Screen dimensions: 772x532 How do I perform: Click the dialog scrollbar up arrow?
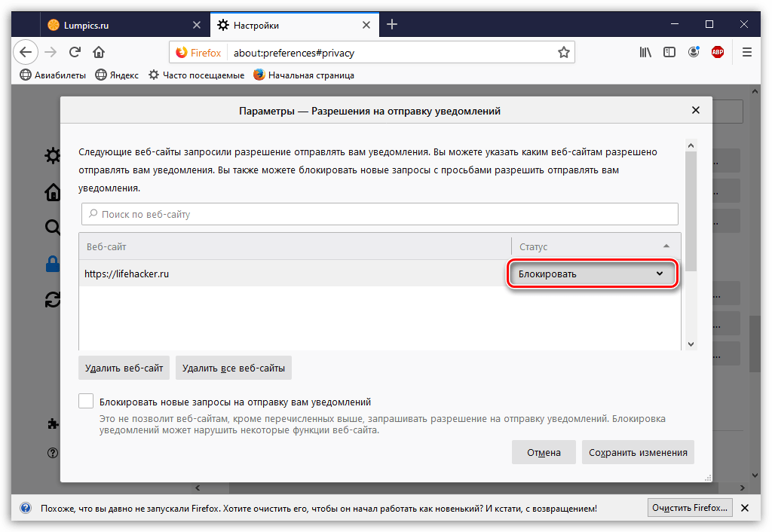(691, 145)
